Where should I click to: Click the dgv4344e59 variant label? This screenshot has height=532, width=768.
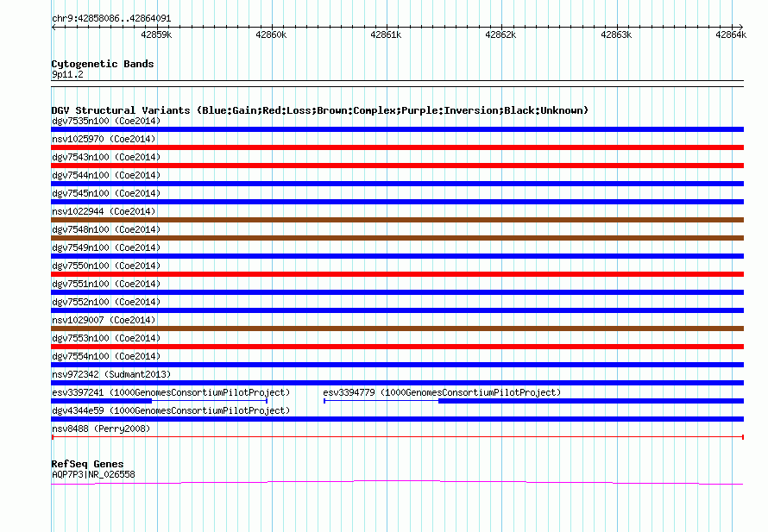click(x=171, y=410)
